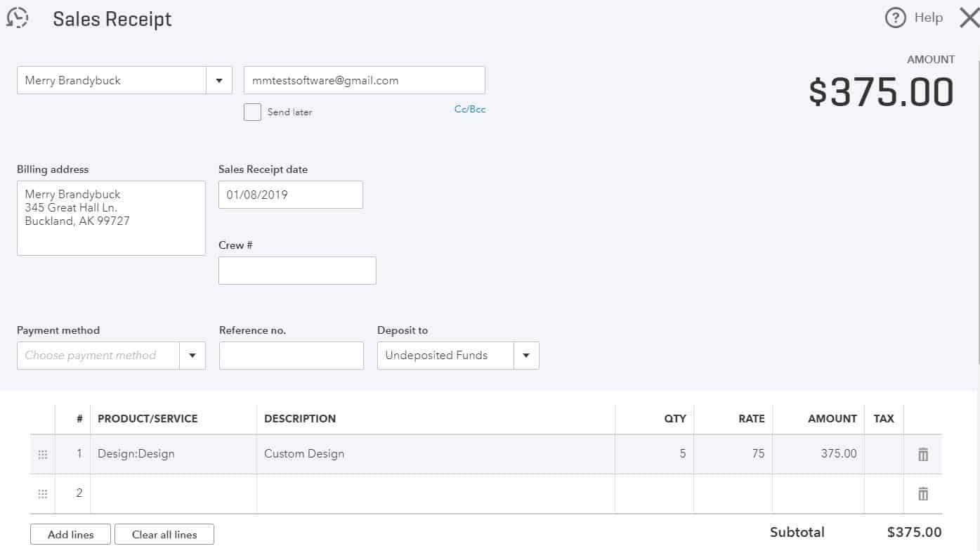Click the Add lines button
Image resolution: width=980 pixels, height=551 pixels.
(71, 534)
